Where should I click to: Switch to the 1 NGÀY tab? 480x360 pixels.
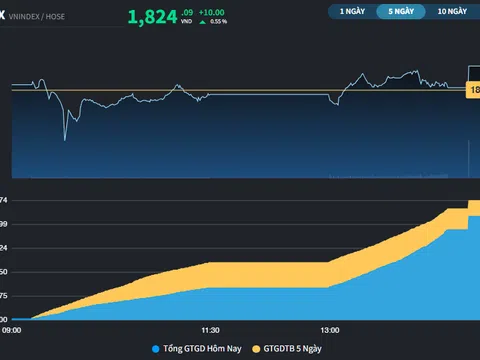click(x=352, y=11)
